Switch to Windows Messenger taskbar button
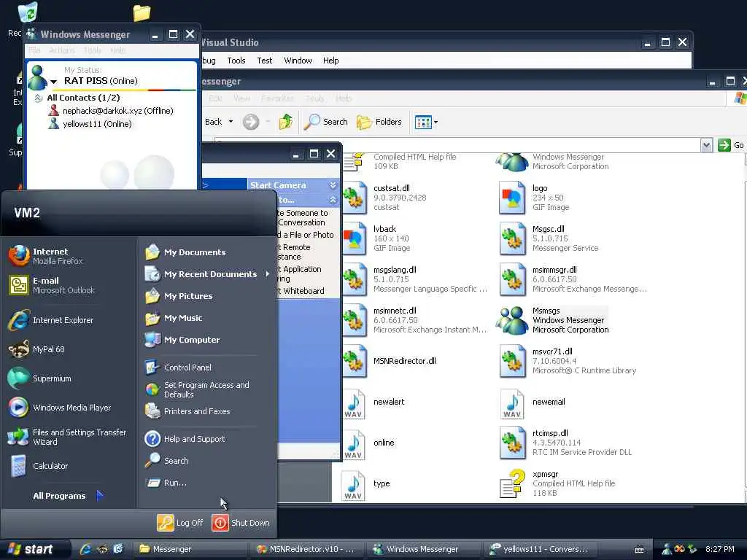This screenshot has width=747, height=560. (424, 549)
